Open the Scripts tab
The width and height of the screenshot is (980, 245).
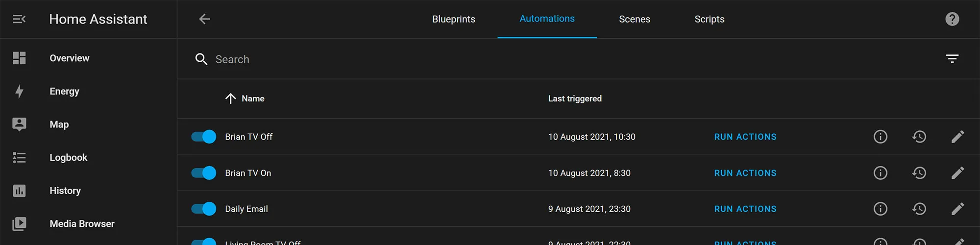[709, 19]
